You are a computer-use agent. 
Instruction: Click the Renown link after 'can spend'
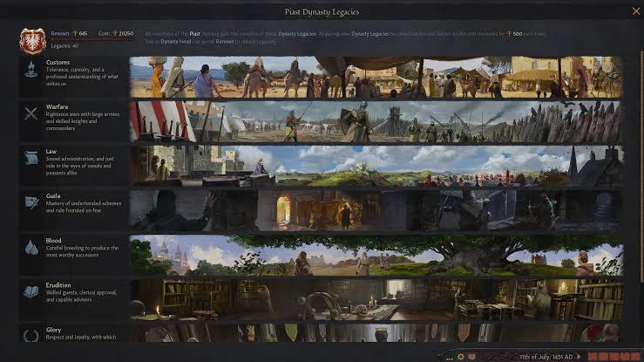[x=224, y=42]
